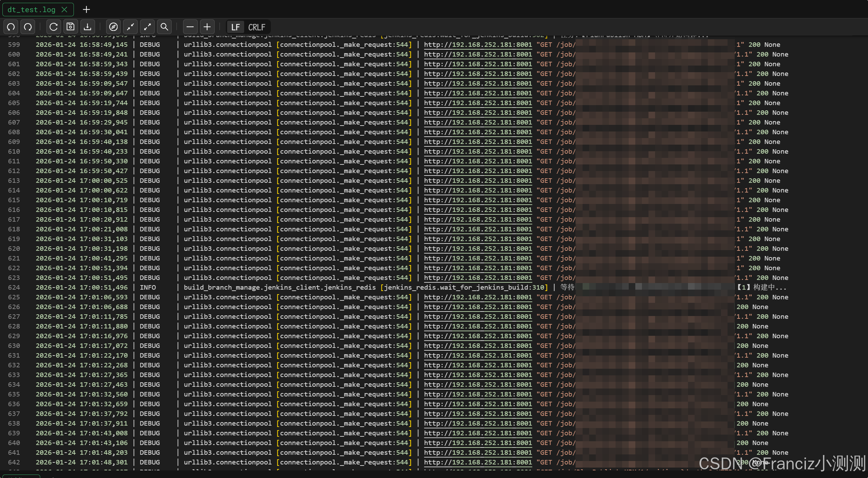Click the INFO log entry on line 624
This screenshot has height=478, width=868.
pyautogui.click(x=148, y=288)
